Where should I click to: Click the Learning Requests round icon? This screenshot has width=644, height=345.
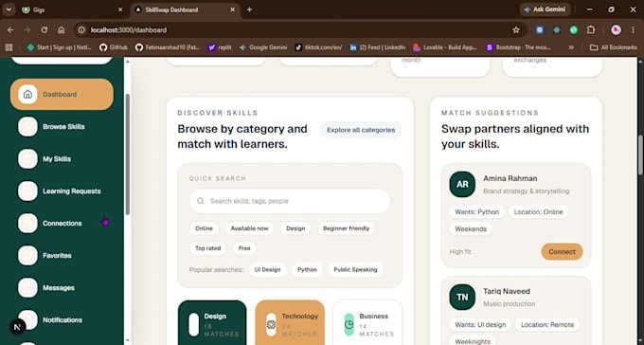pos(27,191)
